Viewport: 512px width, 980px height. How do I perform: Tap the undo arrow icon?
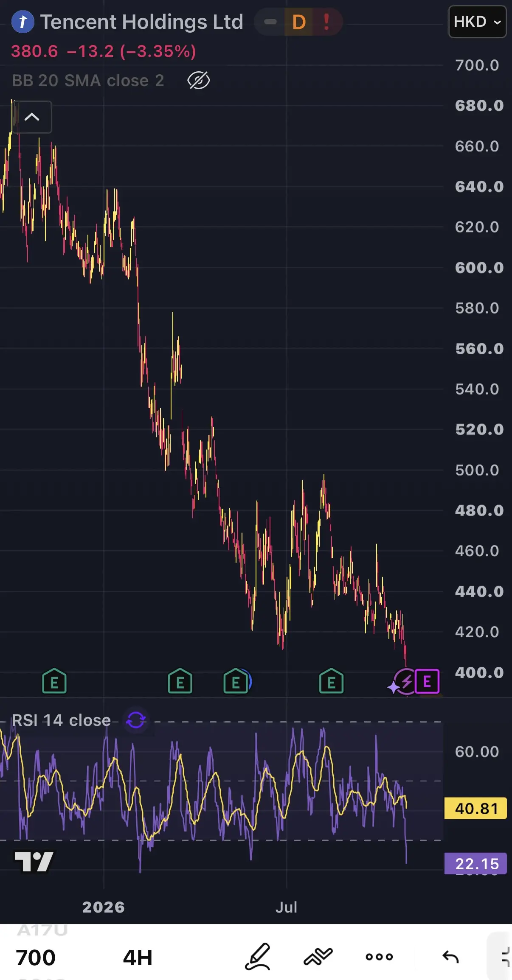[450, 957]
